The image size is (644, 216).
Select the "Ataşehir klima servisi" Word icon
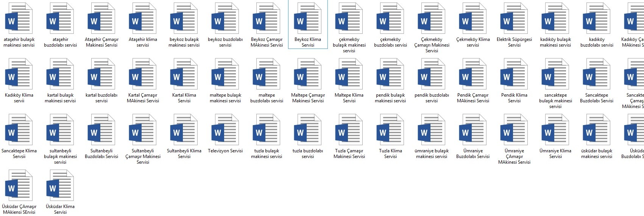point(142,18)
